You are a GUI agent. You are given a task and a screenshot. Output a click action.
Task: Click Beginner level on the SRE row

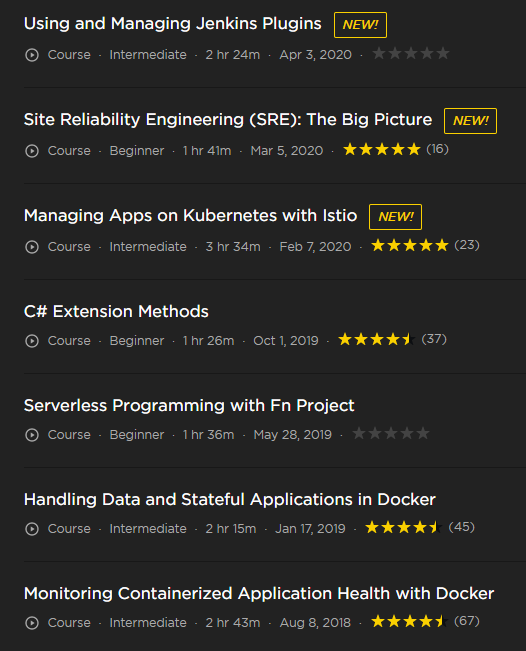coord(137,151)
